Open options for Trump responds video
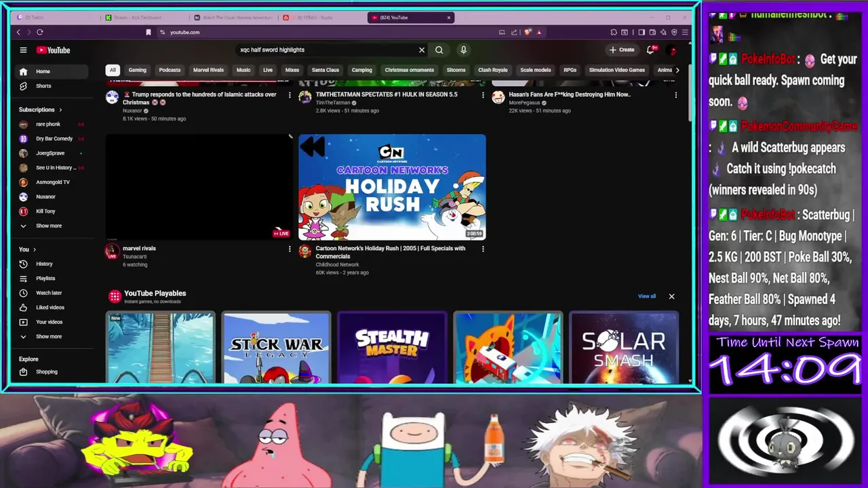Screen dimensions: 868x488 [x=290, y=96]
